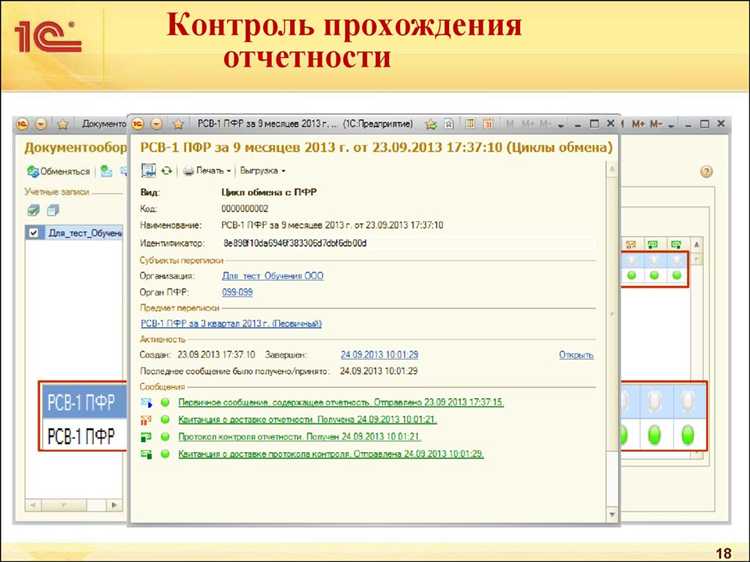Click the green icon to the right of Обменяться

106,171
